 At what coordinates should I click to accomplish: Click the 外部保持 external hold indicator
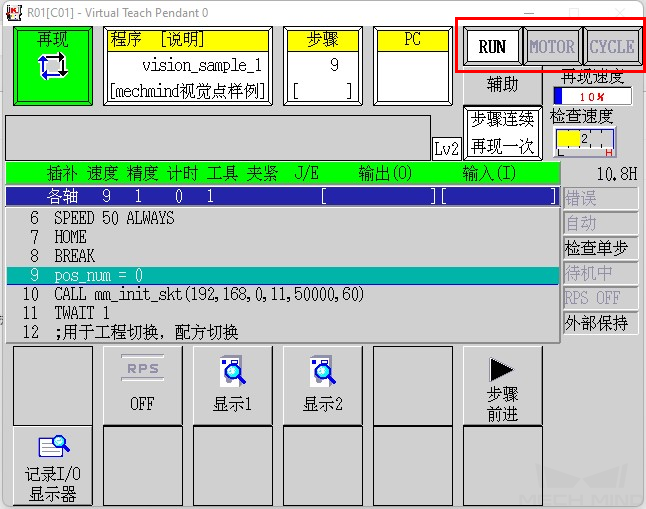coord(600,323)
